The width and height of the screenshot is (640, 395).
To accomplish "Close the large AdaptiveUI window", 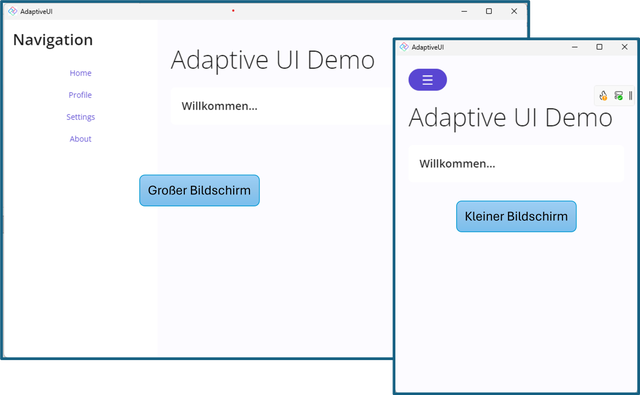I will click(514, 11).
